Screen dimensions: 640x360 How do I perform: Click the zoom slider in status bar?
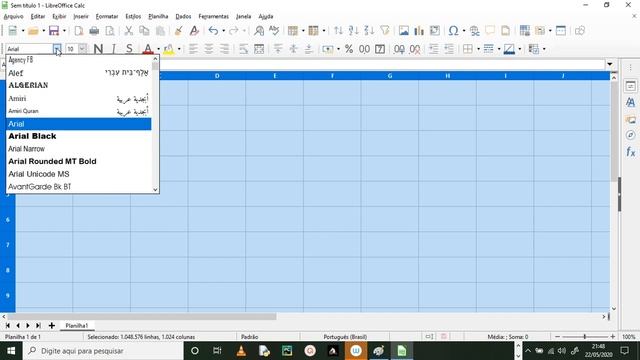(585, 337)
